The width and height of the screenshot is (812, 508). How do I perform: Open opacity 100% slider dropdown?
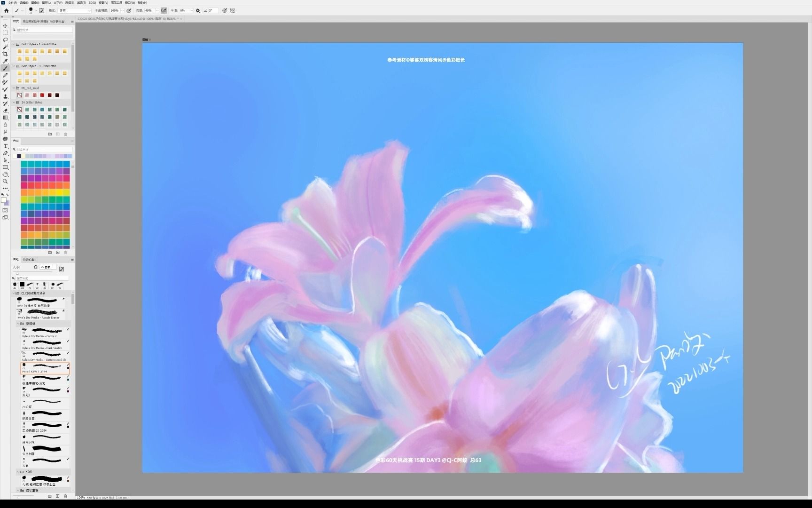pos(123,10)
